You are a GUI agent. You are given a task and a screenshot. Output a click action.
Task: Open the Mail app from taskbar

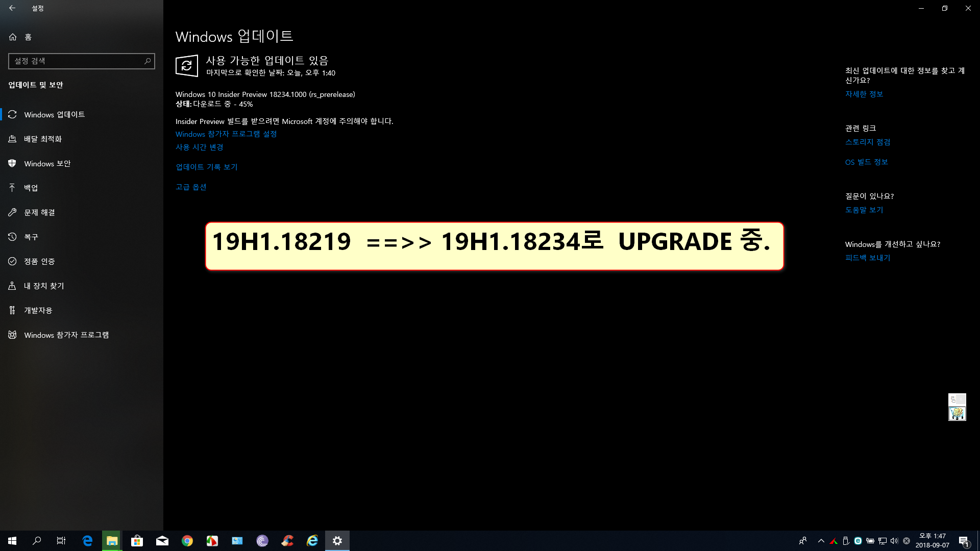point(162,541)
